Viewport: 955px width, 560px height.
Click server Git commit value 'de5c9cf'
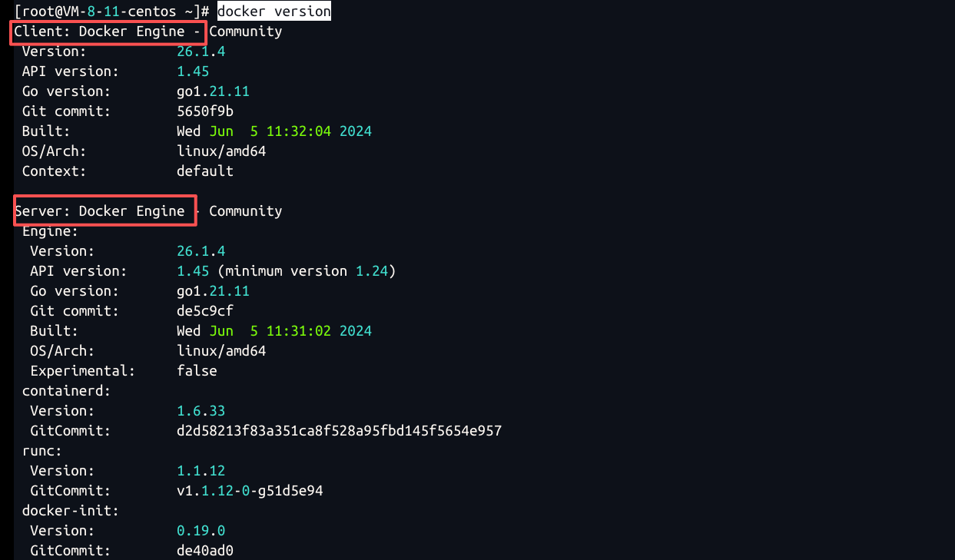tap(205, 311)
